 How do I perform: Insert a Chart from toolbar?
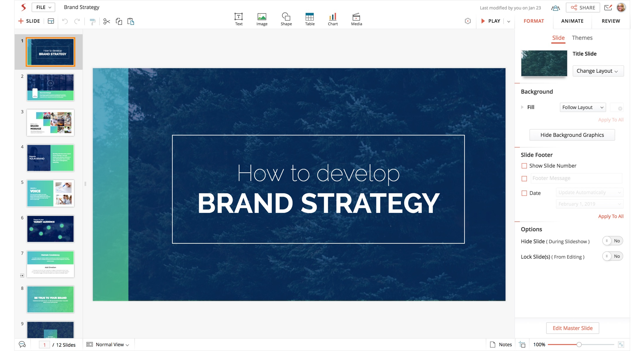(x=333, y=19)
